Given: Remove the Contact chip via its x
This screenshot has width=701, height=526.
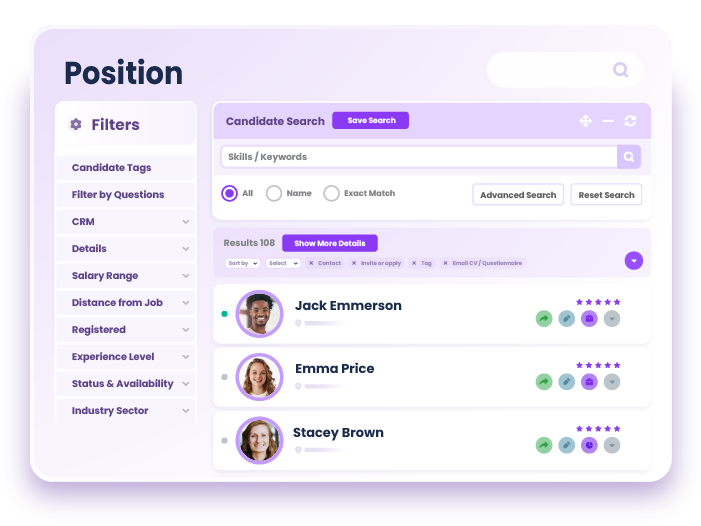Looking at the screenshot, I should pyautogui.click(x=311, y=263).
